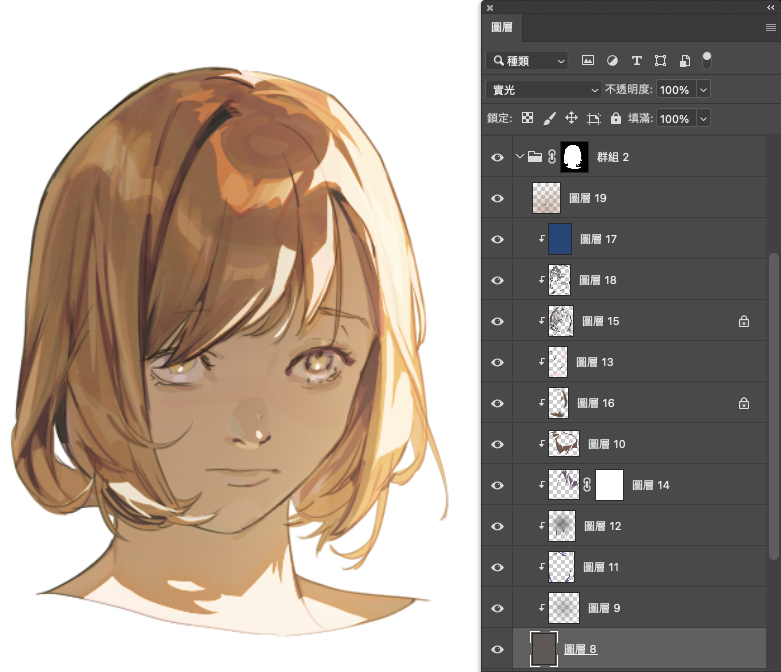Click clipping arrow on 圖層 17
This screenshot has height=672, width=781.
[541, 239]
